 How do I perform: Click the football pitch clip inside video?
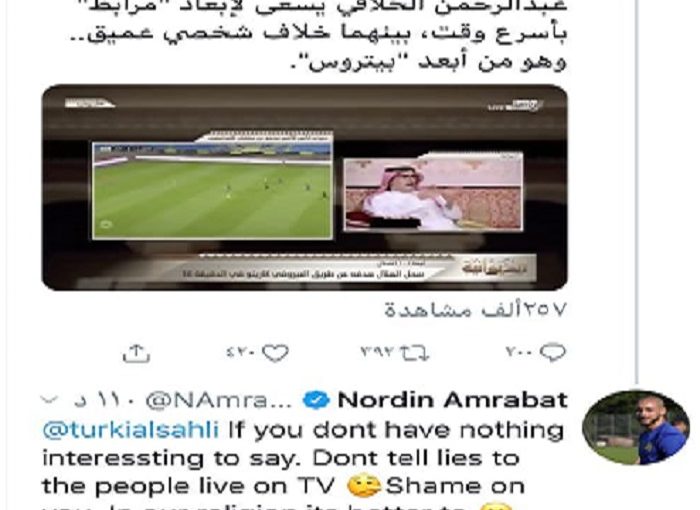[x=212, y=191]
